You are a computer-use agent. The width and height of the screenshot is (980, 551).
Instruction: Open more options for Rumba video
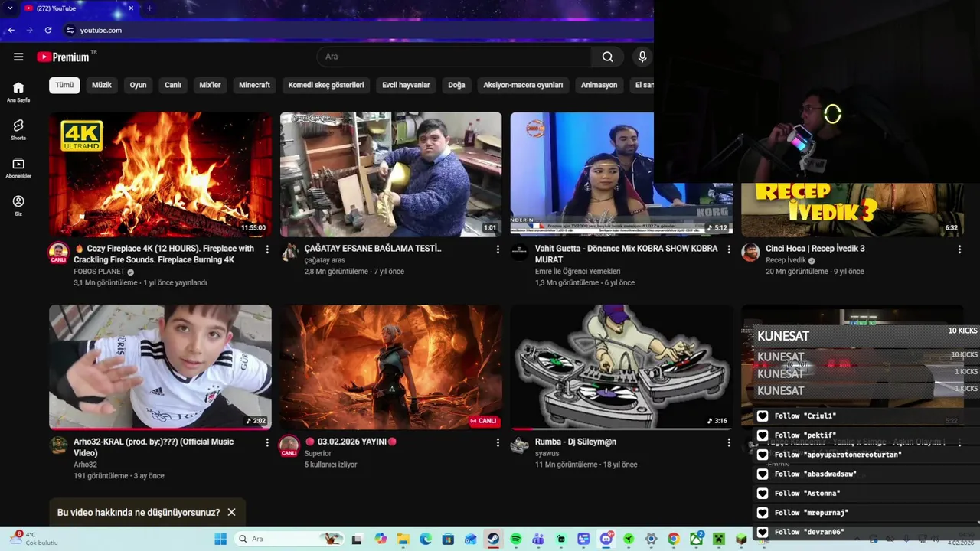(729, 442)
